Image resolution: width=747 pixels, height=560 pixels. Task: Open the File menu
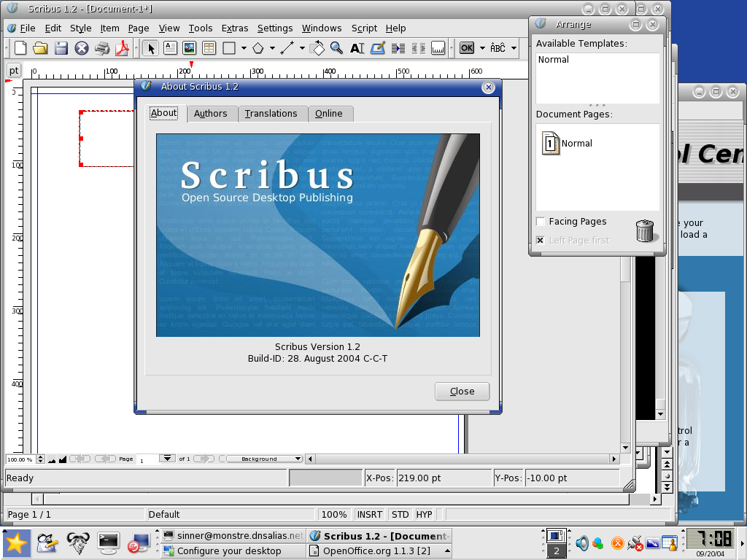pyautogui.click(x=27, y=28)
